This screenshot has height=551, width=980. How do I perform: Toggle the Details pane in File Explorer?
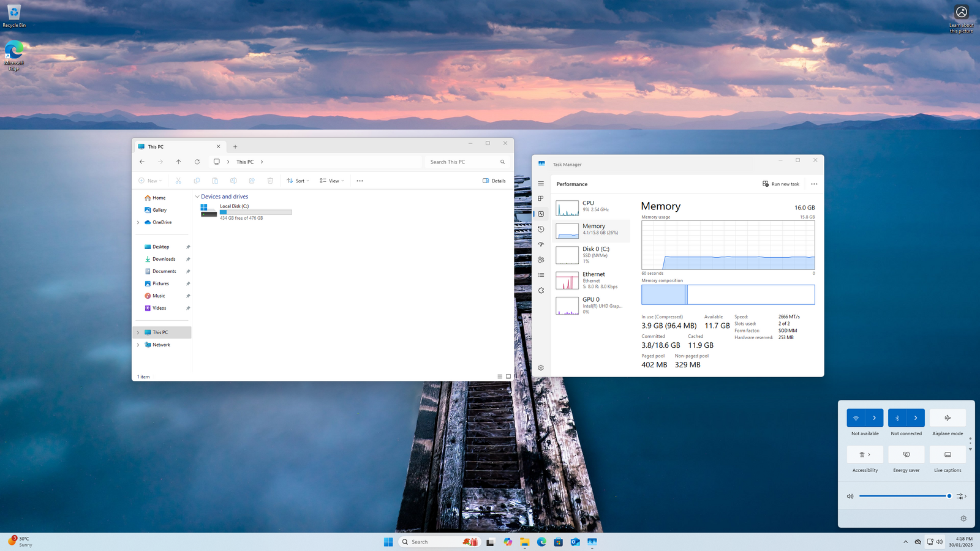(494, 181)
